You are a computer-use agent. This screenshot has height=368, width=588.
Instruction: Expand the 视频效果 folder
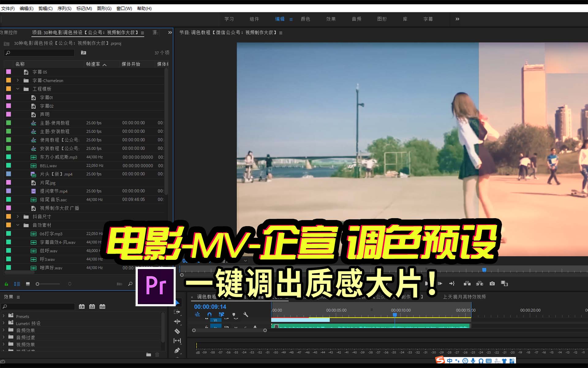click(3, 344)
